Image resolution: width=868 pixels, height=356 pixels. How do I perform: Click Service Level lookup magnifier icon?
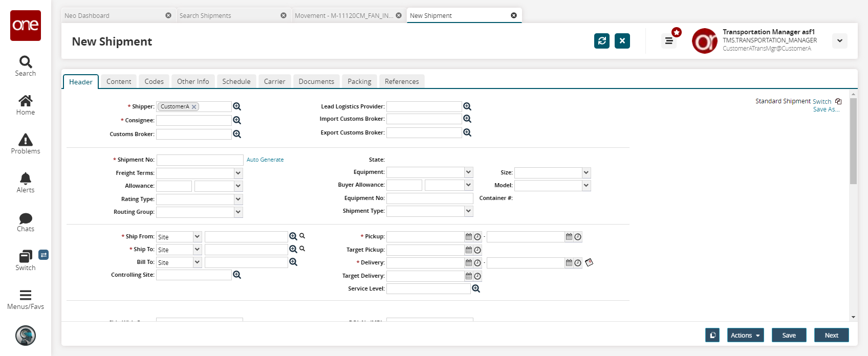coord(476,289)
